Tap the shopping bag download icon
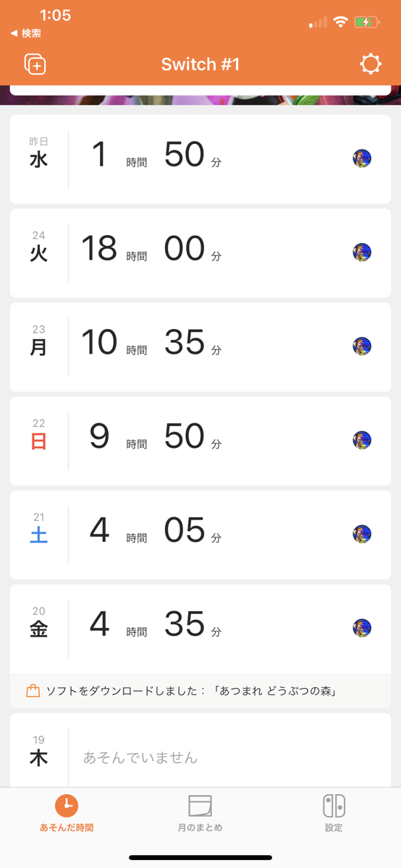 (x=33, y=691)
